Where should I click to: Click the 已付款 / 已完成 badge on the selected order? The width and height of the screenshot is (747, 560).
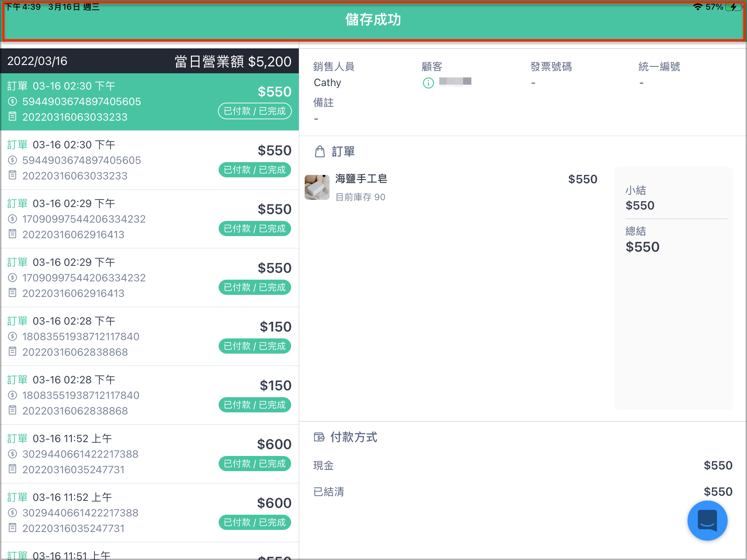255,111
